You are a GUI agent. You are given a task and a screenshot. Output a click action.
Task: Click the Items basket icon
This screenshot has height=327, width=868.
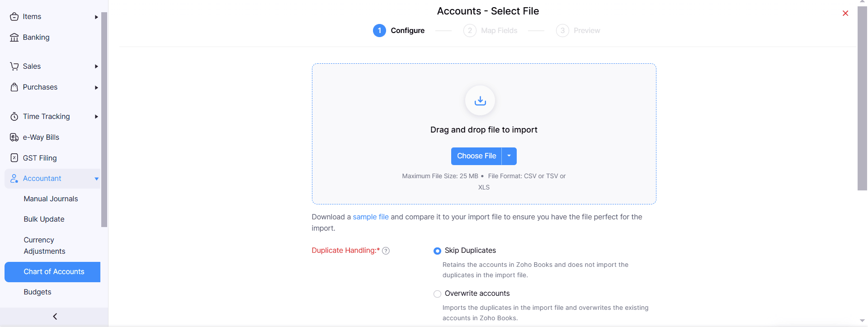point(14,17)
